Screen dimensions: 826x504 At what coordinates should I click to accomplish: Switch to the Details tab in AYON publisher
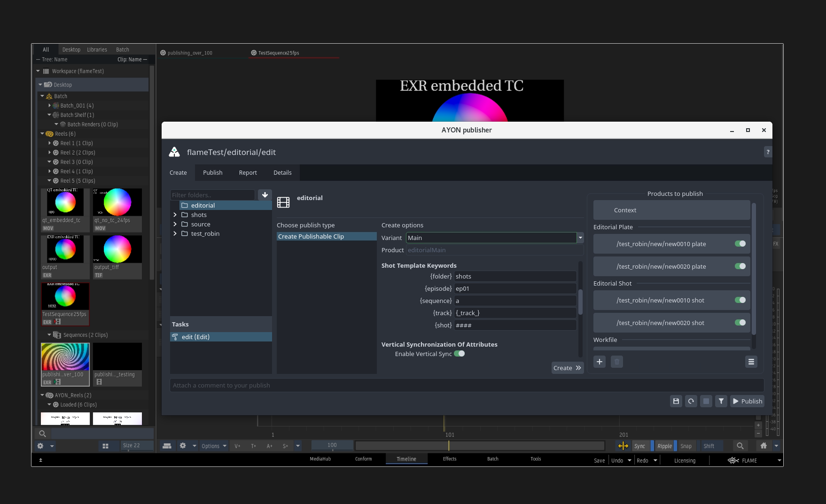point(282,172)
